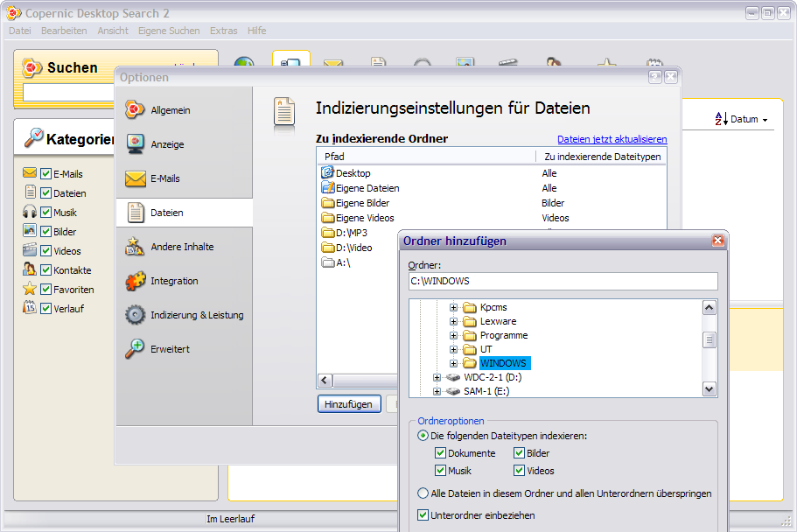
Task: Select D:\MP3 row in folder list
Action: click(359, 233)
